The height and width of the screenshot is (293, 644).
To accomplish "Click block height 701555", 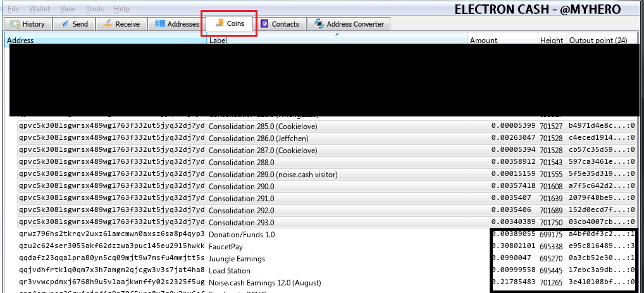I will pyautogui.click(x=551, y=175).
